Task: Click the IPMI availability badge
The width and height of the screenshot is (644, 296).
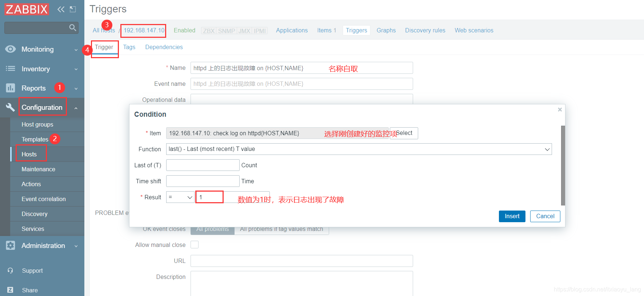Action: coord(260,31)
